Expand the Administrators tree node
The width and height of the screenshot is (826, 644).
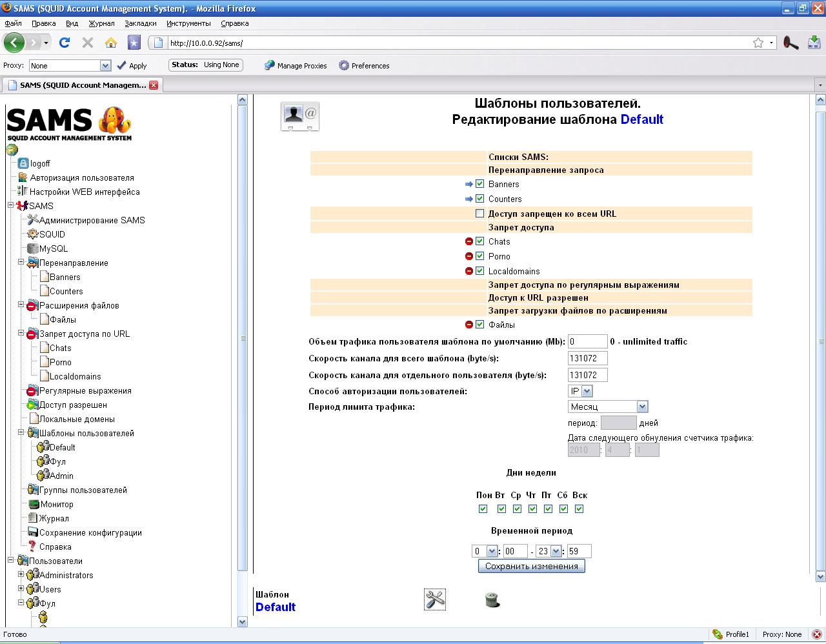pyautogui.click(x=21, y=574)
